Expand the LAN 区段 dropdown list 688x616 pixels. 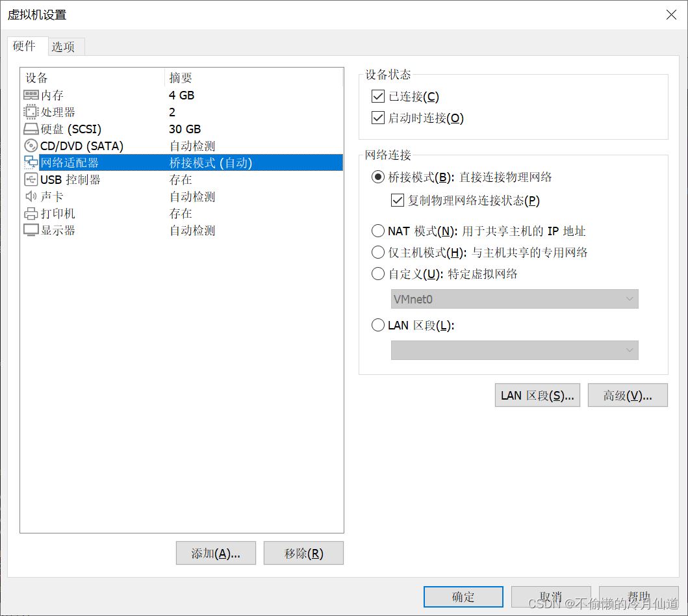[x=514, y=350]
